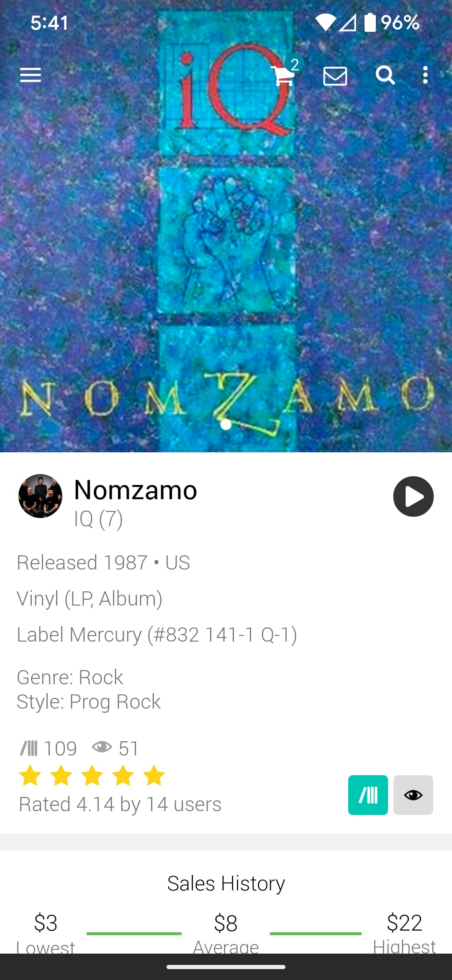Open the three-dot overflow menu
This screenshot has height=980, width=452.
pos(425,75)
